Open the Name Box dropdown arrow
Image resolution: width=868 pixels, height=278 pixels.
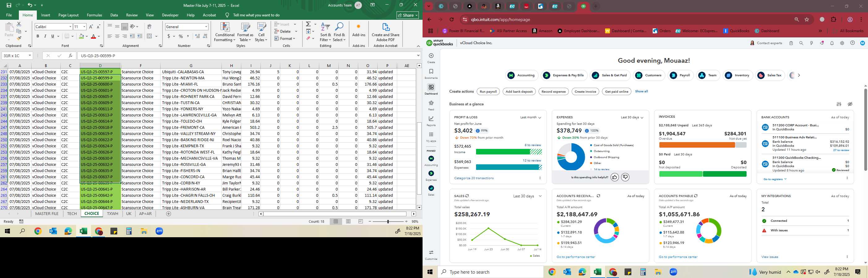point(30,56)
